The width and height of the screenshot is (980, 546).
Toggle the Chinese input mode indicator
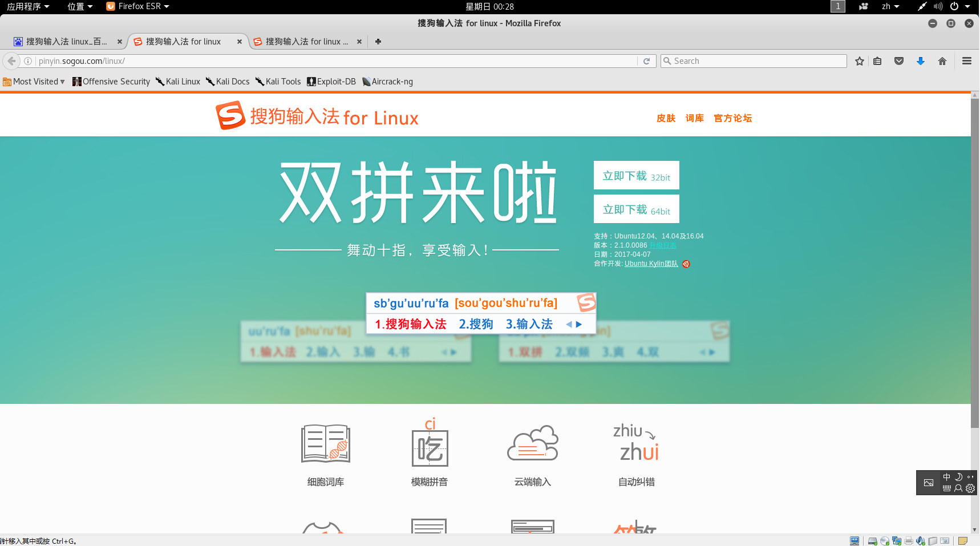(947, 477)
